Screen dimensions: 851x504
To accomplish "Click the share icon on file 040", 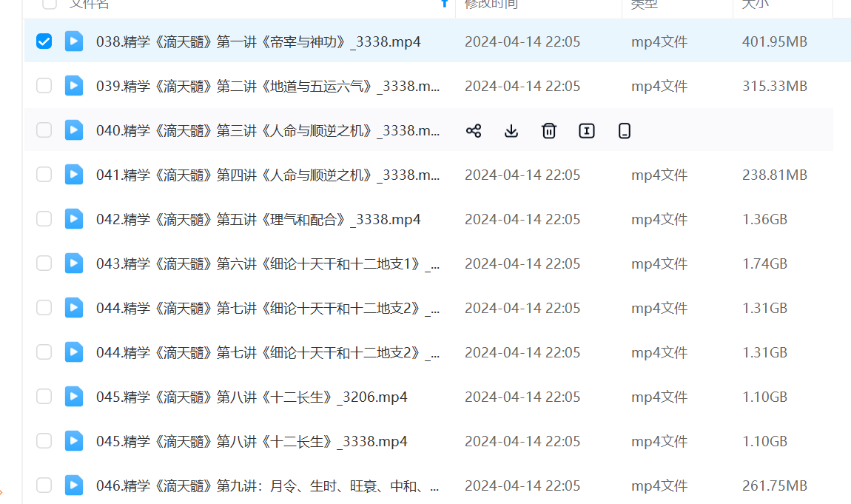I will (x=474, y=131).
